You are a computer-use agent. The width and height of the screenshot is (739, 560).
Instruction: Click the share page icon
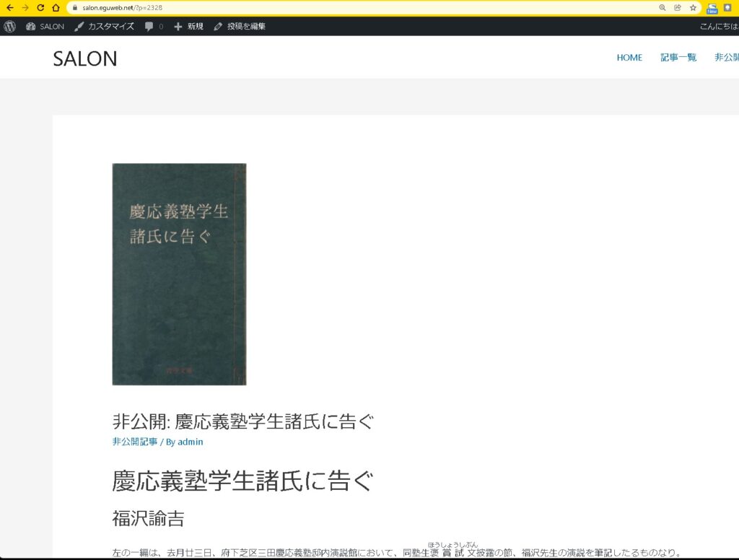tap(678, 7)
